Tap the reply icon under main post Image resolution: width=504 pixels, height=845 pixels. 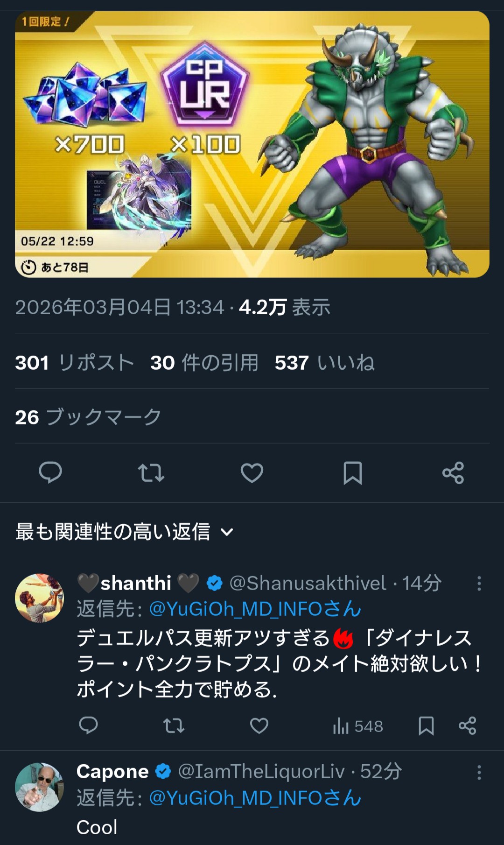coord(50,472)
